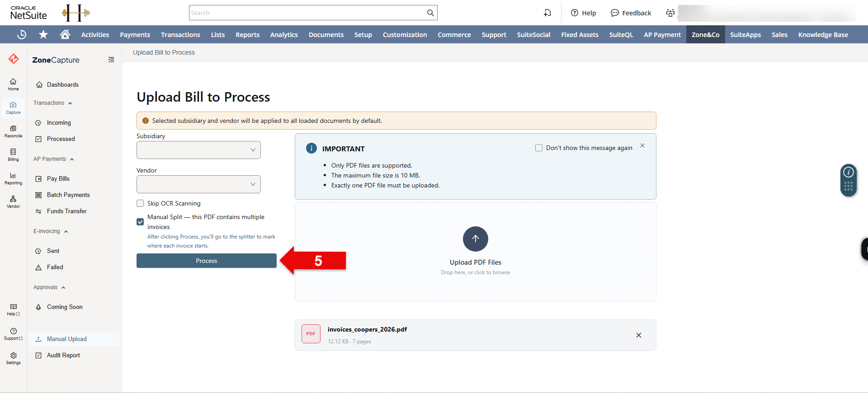Screen dimensions: 868x393
Task: Click the IMPORTANT blue info icon
Action: pos(311,148)
